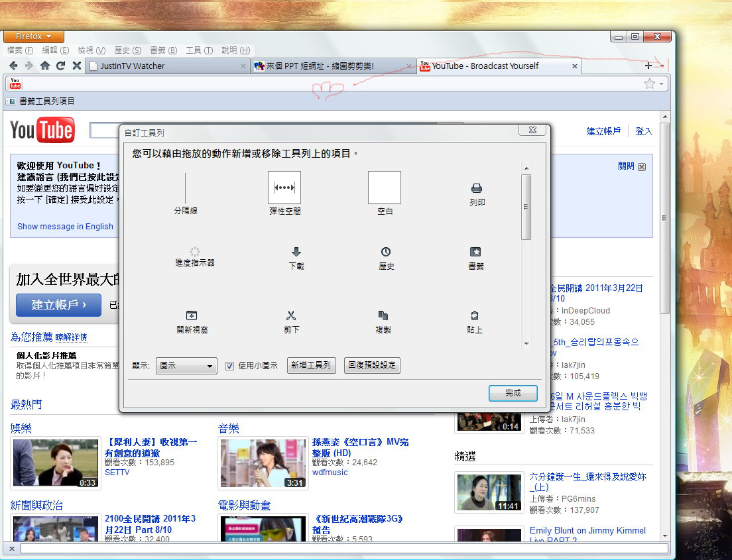Select the 剪下 scissors icon

click(x=291, y=315)
